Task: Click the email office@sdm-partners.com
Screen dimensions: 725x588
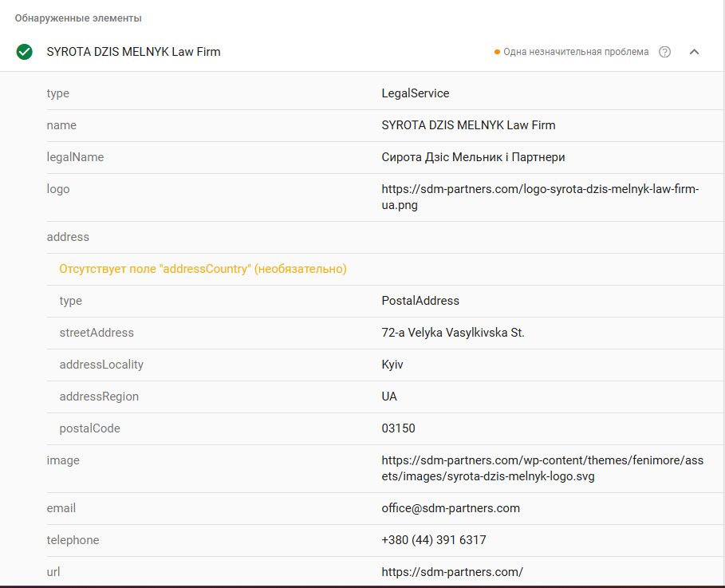Action: click(451, 508)
